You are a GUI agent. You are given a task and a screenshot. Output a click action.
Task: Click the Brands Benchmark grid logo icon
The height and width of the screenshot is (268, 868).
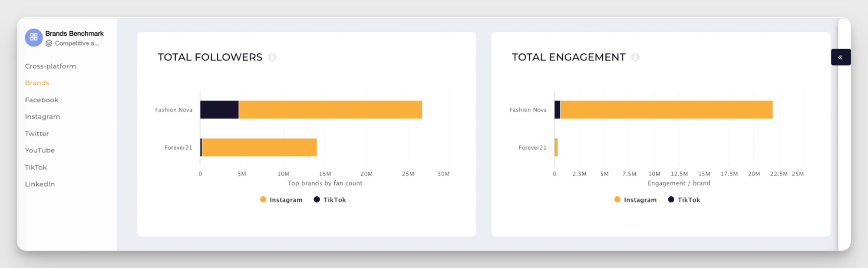(x=33, y=38)
